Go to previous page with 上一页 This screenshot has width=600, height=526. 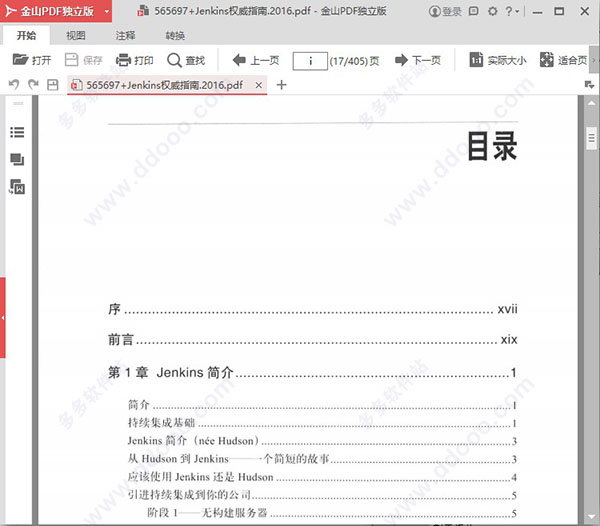coord(256,60)
